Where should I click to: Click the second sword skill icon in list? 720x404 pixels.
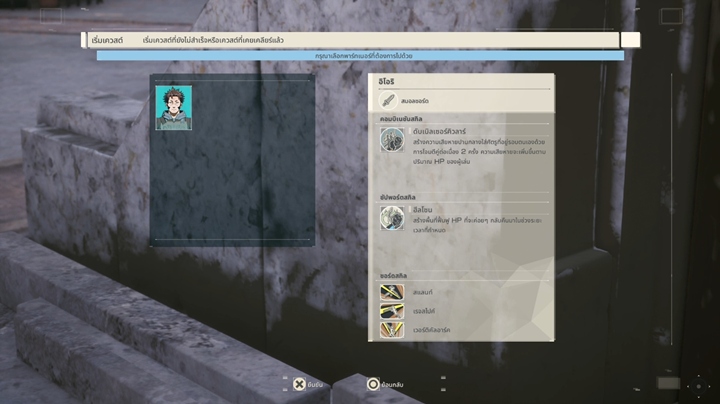coord(392,311)
